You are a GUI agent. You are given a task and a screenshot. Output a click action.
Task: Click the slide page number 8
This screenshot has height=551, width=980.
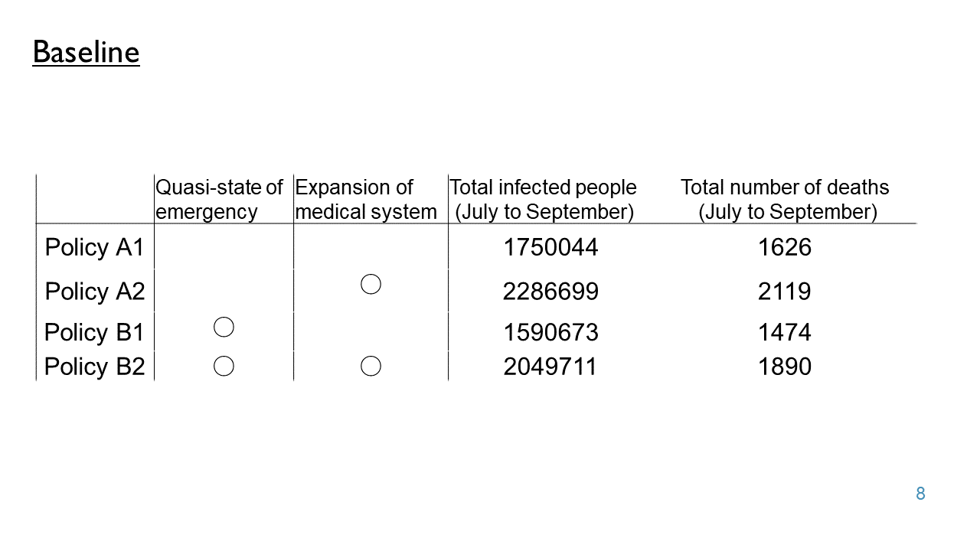click(x=920, y=494)
